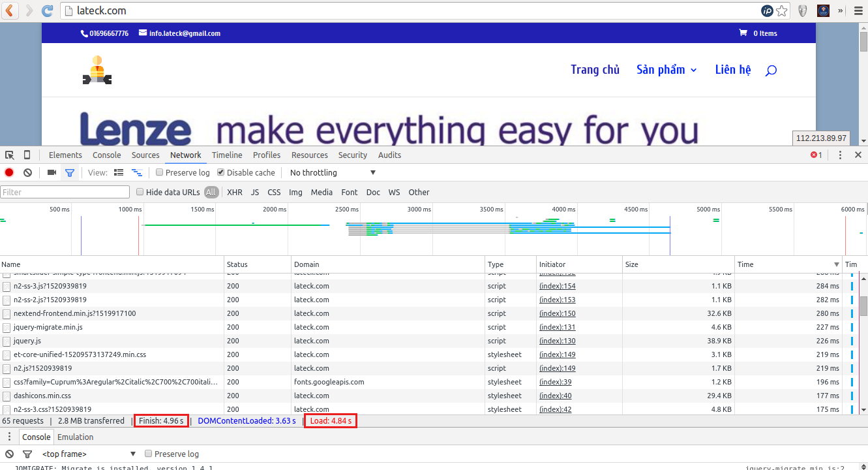
Task: Switch to the Timeline tab
Action: (227, 155)
